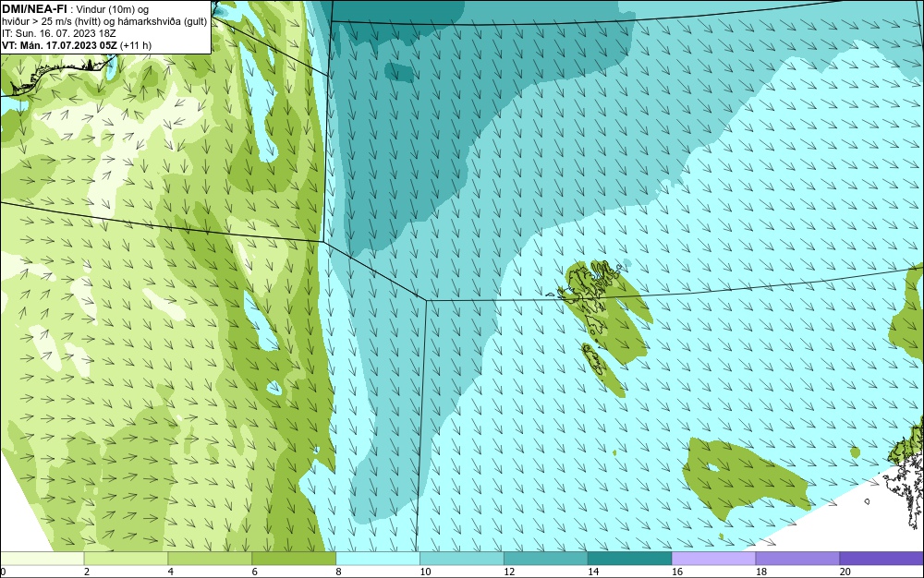Click the 12–14 m/s teal legend swatch
924x578 pixels.
546,558
